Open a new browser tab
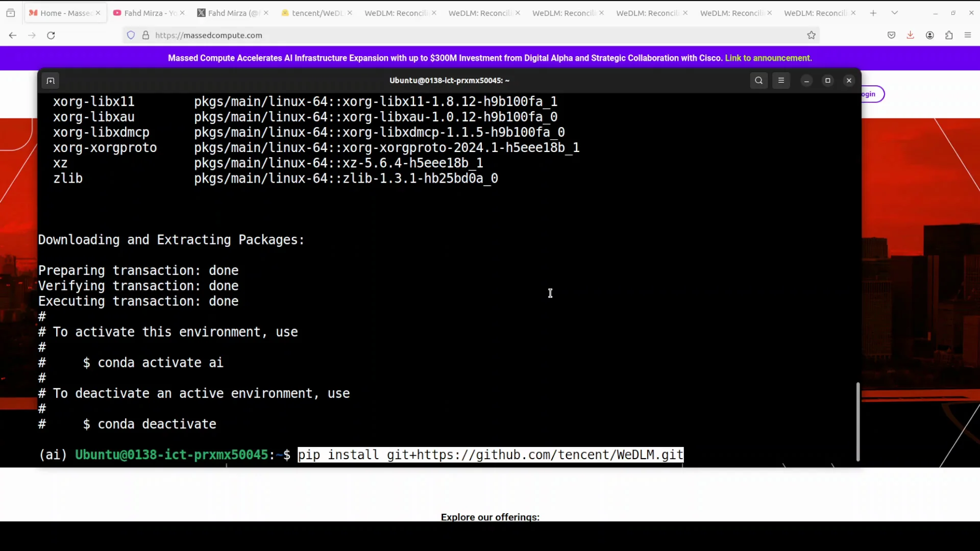The image size is (980, 551). tap(873, 13)
